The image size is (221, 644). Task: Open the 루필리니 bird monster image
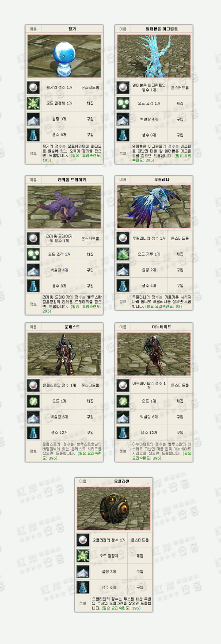coord(154,207)
